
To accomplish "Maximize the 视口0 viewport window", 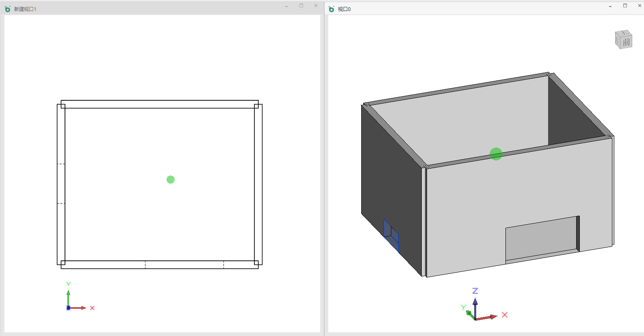I will [x=625, y=6].
